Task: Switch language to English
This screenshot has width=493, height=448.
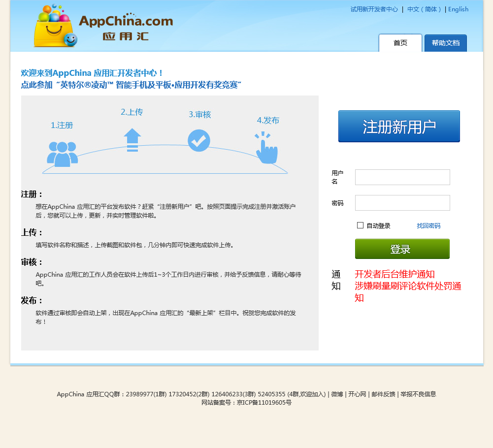Action: 458,9
